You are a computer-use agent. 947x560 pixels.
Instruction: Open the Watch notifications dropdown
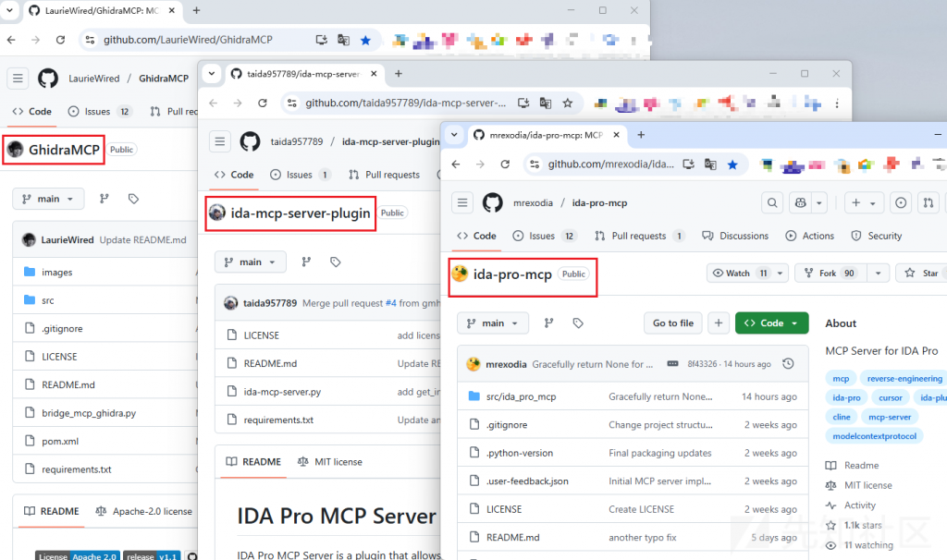(x=747, y=274)
